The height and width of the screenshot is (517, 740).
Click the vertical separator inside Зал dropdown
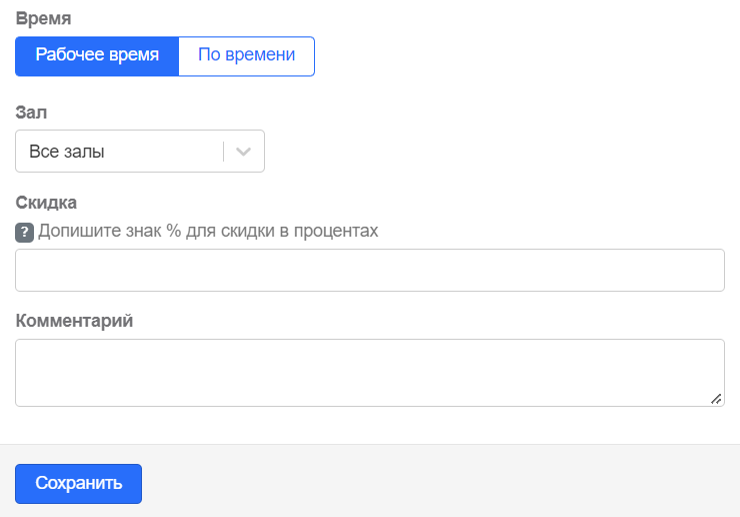pyautogui.click(x=223, y=152)
